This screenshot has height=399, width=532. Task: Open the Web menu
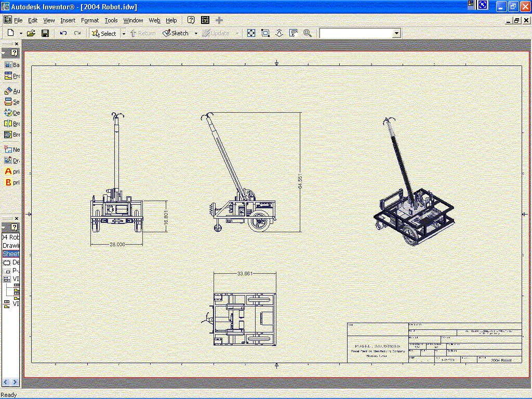pos(154,20)
